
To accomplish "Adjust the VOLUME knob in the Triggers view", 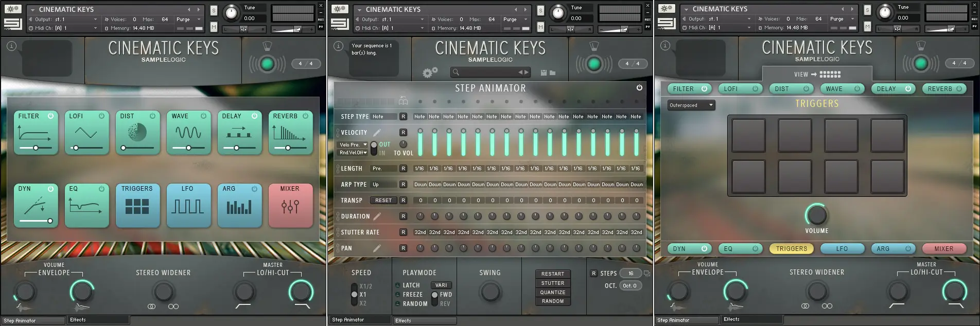I will [817, 215].
